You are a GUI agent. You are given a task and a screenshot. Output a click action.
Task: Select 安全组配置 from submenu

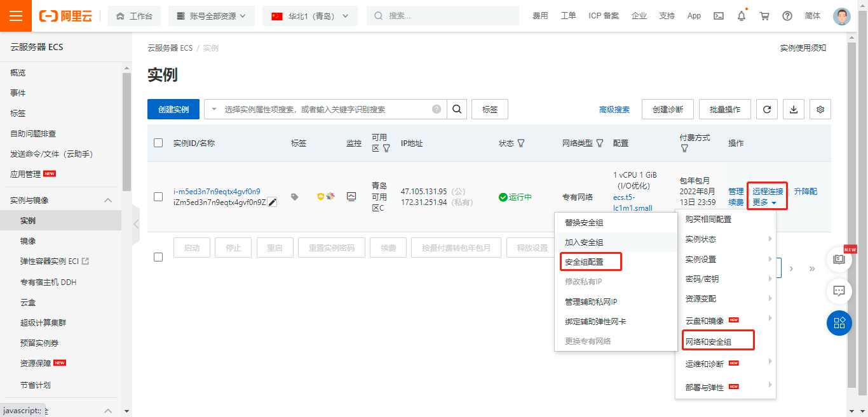coord(584,261)
